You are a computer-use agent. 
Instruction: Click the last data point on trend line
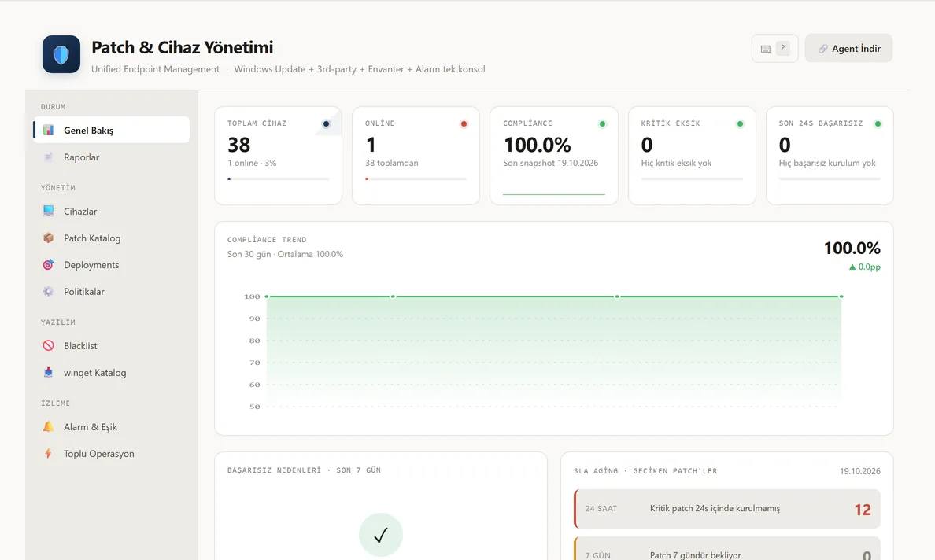click(841, 296)
